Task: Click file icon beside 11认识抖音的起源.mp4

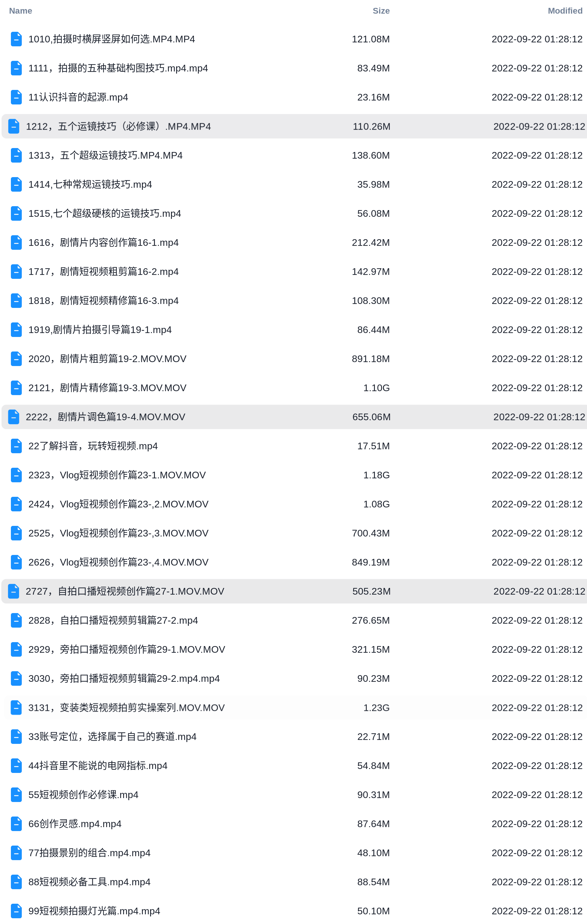Action: (16, 97)
